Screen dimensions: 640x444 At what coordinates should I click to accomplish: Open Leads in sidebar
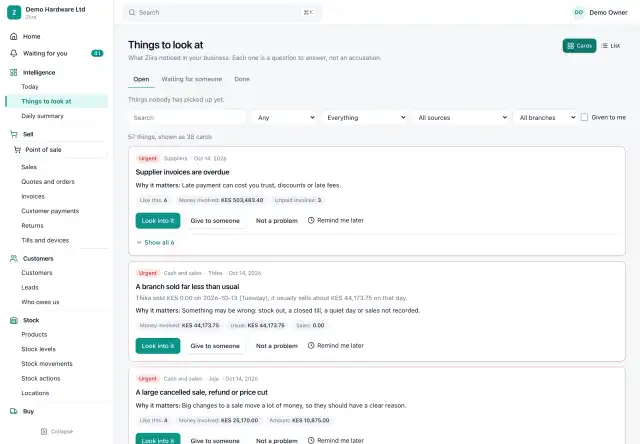30,287
